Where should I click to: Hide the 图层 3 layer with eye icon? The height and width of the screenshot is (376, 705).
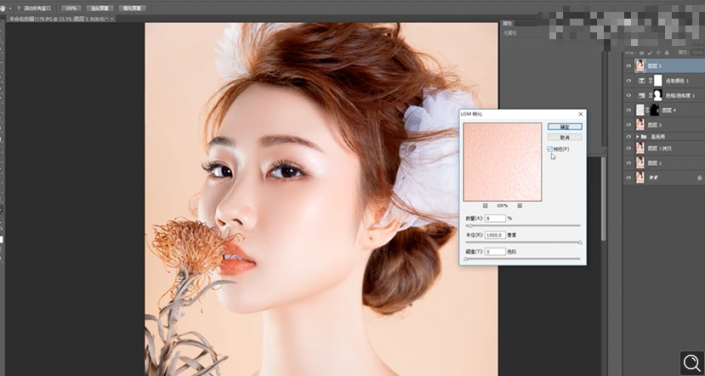click(x=629, y=125)
